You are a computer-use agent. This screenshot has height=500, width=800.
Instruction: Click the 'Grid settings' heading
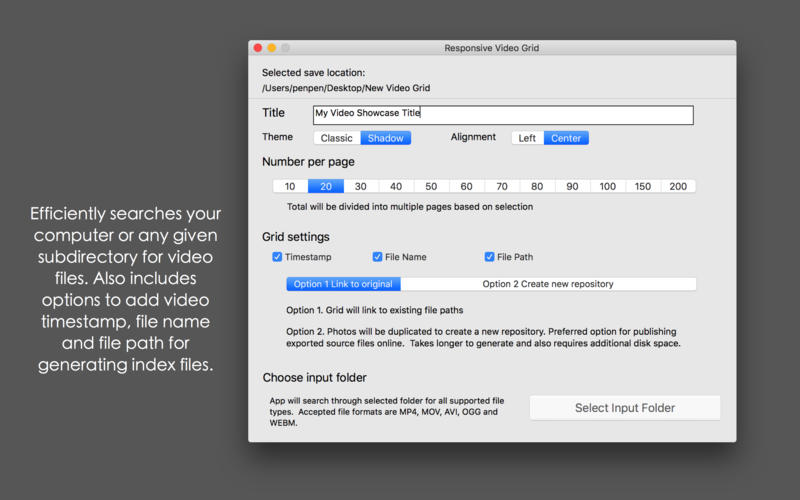pos(296,237)
